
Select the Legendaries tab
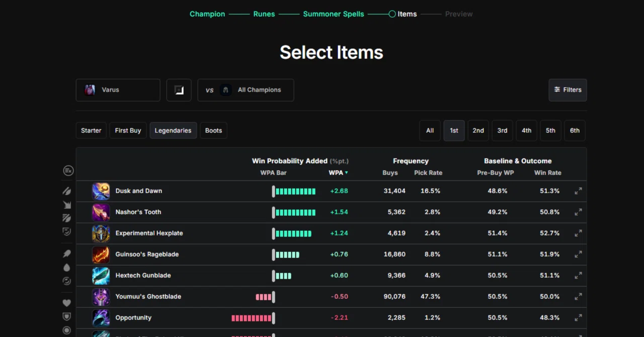[x=173, y=131]
